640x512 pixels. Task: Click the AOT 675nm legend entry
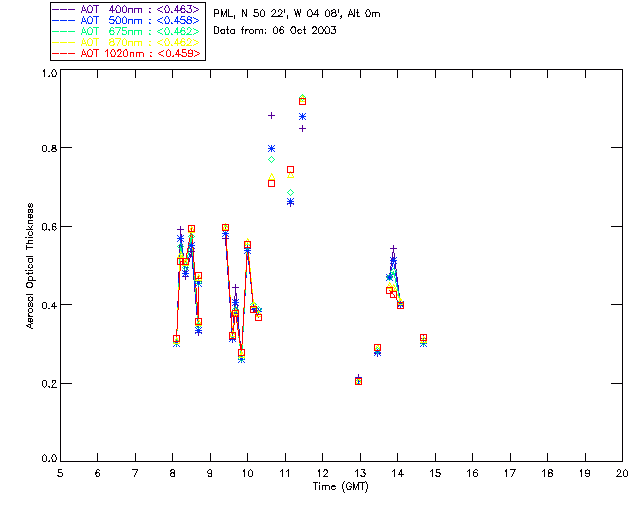tap(127, 31)
